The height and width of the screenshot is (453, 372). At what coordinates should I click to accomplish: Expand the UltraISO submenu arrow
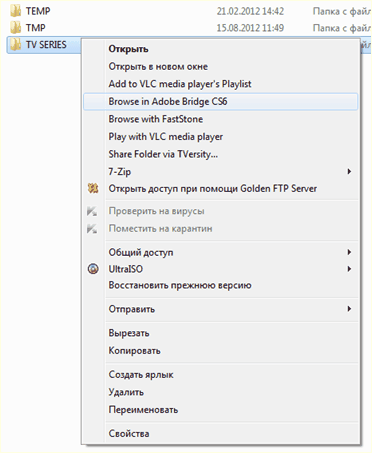click(x=349, y=269)
